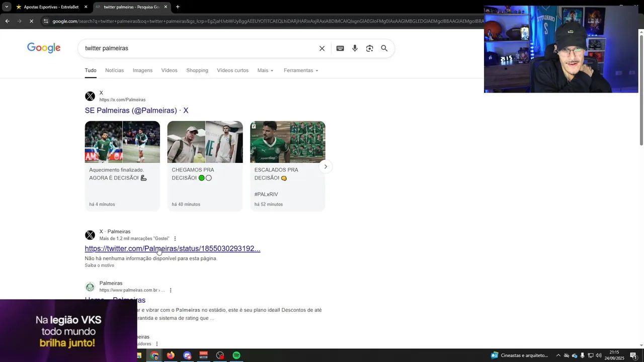Click the 'Na legião VKS' banner overlay
The height and width of the screenshot is (362, 644).
[68, 331]
